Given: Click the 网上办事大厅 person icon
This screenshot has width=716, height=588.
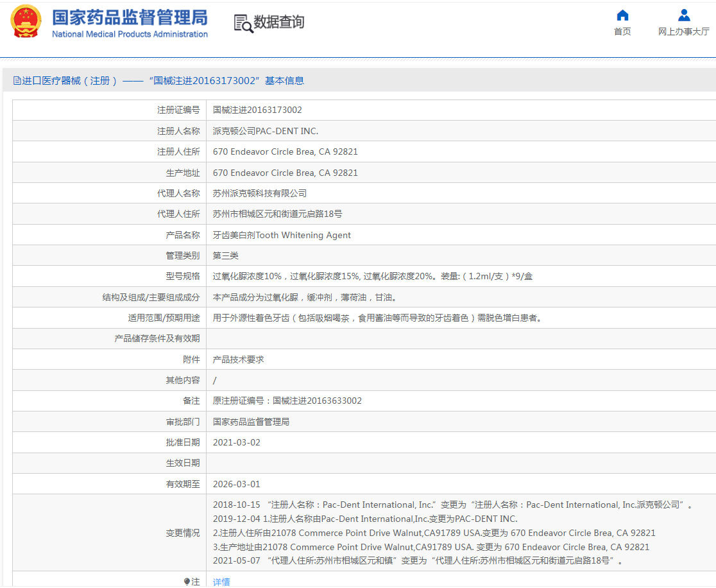Looking at the screenshot, I should 683,15.
